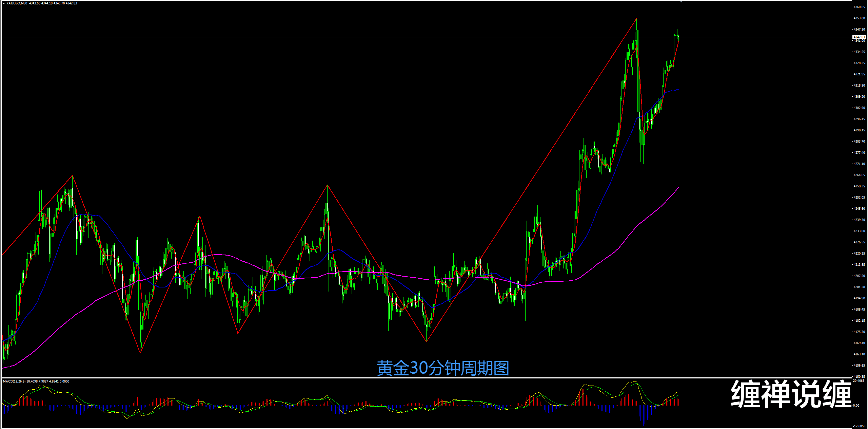Screen dimensions: 868x429
Task: Click the 缠禅说缠 watermark text
Action: tap(791, 394)
